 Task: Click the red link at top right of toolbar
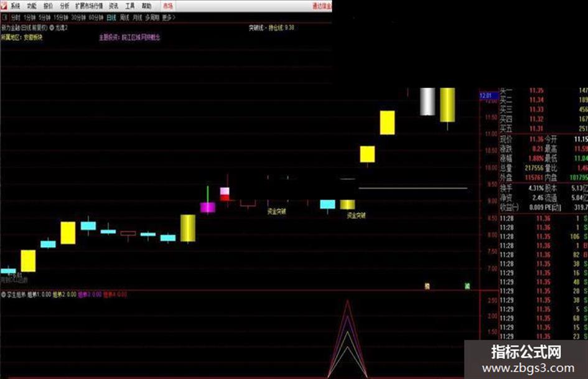[322, 6]
